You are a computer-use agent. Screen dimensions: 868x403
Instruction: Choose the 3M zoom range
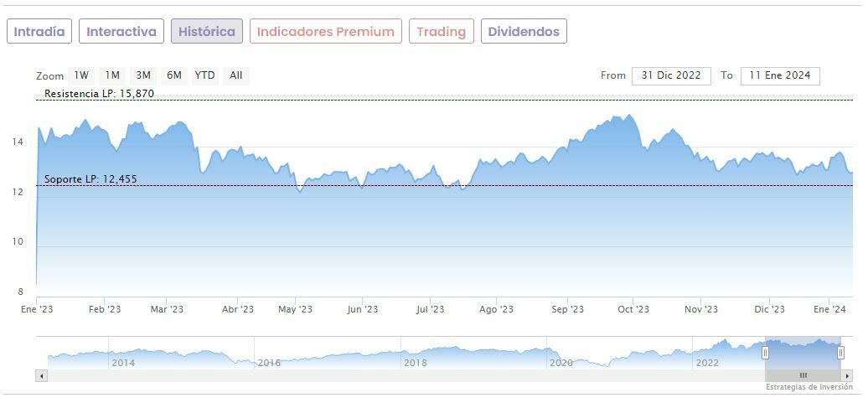[143, 75]
